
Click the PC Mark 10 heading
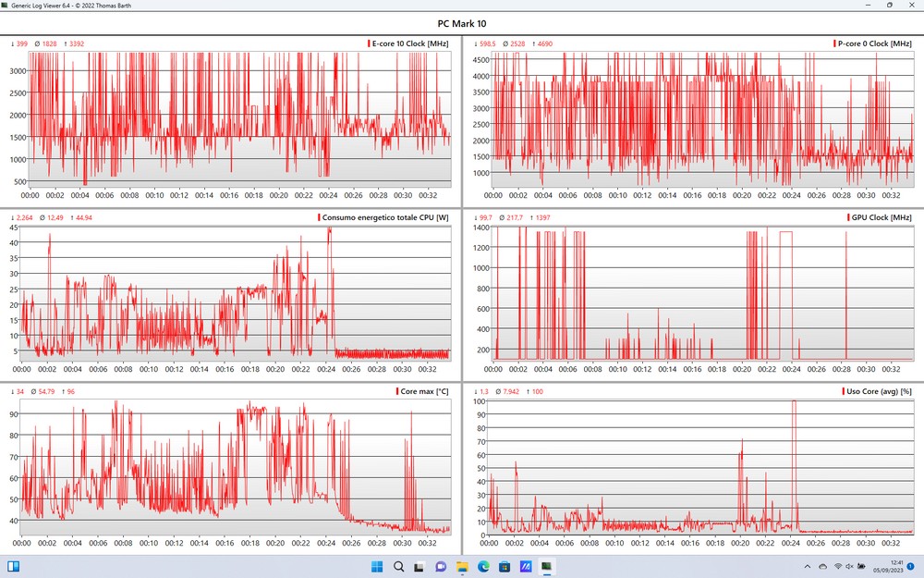462,24
